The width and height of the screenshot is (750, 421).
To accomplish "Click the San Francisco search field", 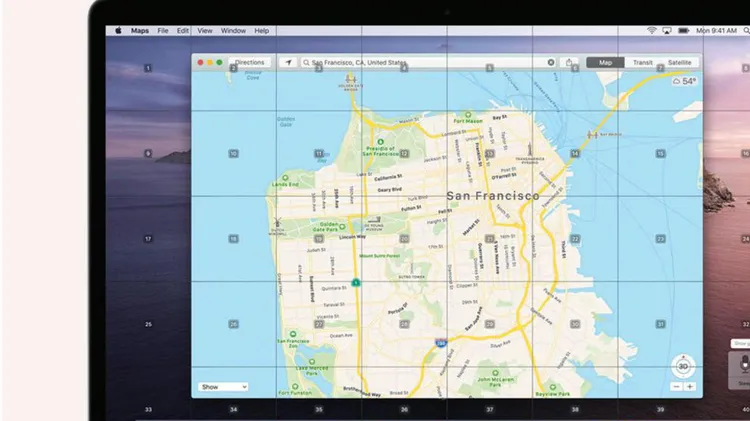I will point(429,63).
